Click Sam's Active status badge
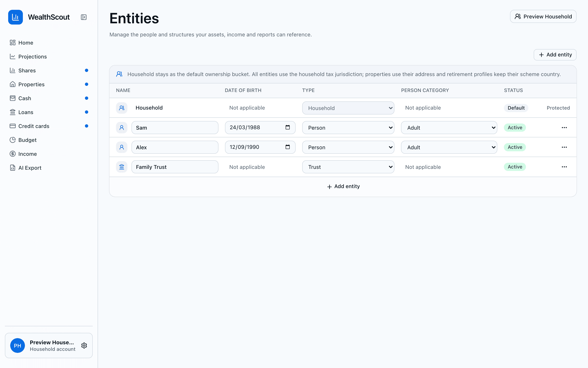The image size is (588, 368). click(515, 128)
